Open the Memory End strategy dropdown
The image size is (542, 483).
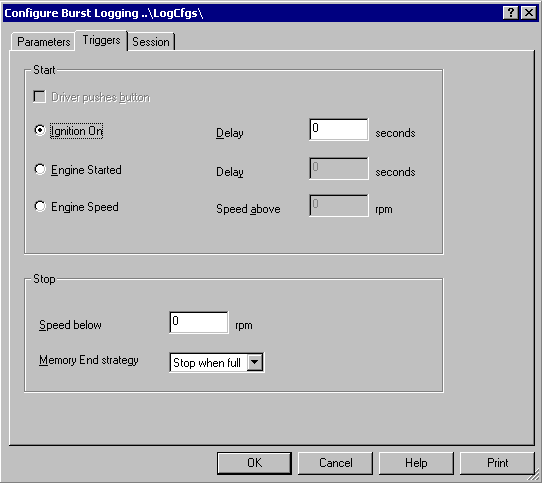coord(255,362)
